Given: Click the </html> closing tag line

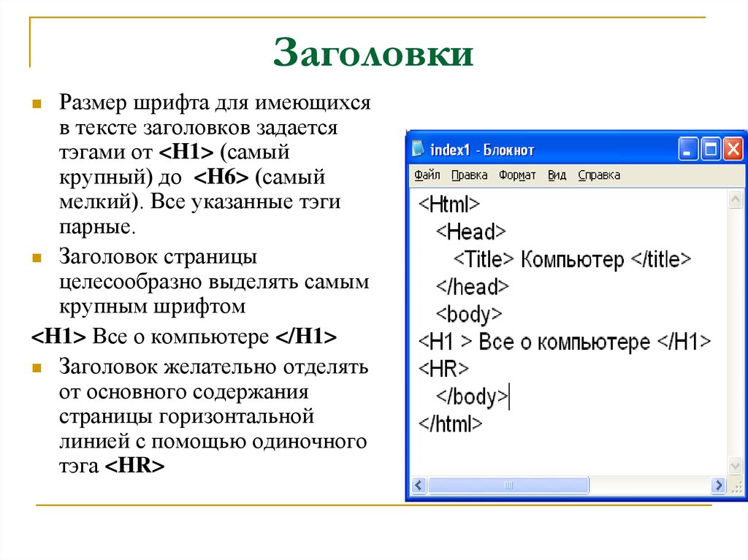Looking at the screenshot, I should pyautogui.click(x=450, y=423).
